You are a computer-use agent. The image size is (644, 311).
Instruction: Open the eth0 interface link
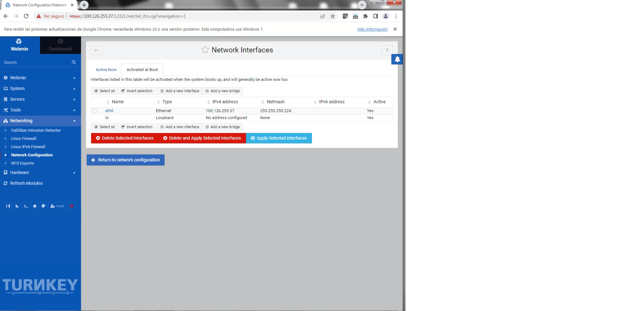click(x=109, y=111)
